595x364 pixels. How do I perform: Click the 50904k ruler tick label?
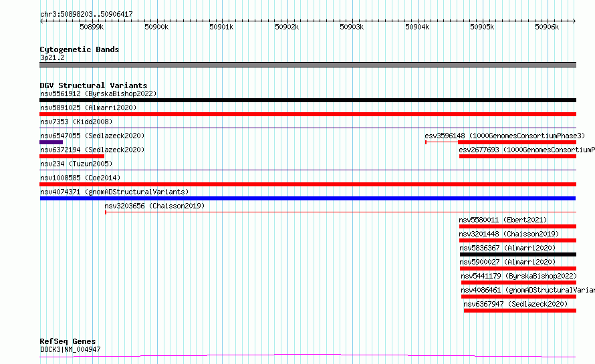[x=417, y=27]
